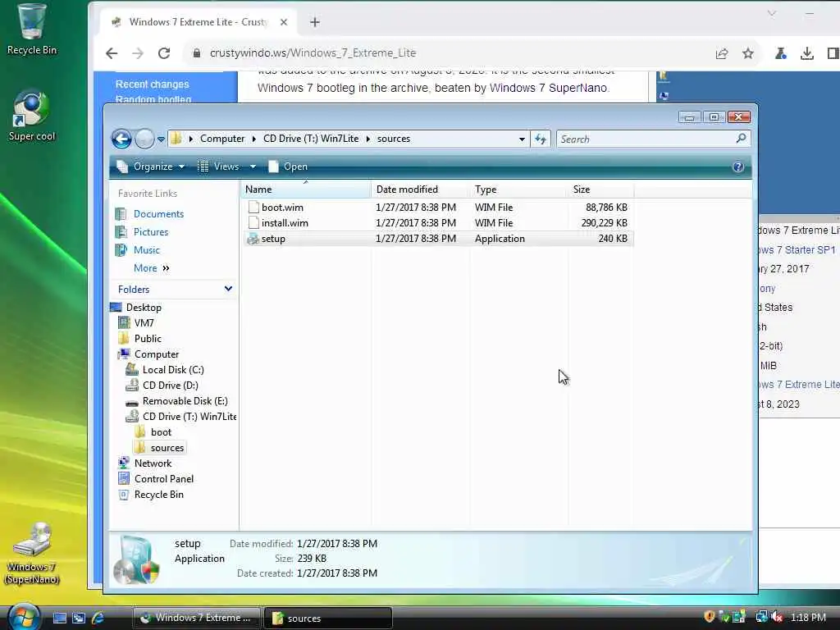The image size is (840, 630).
Task: Select the setup application file
Action: 437,239
